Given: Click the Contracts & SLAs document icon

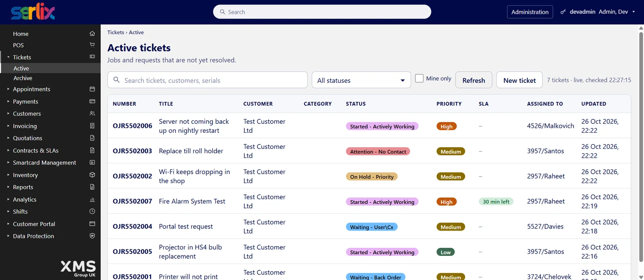Looking at the screenshot, I should pos(92,150).
